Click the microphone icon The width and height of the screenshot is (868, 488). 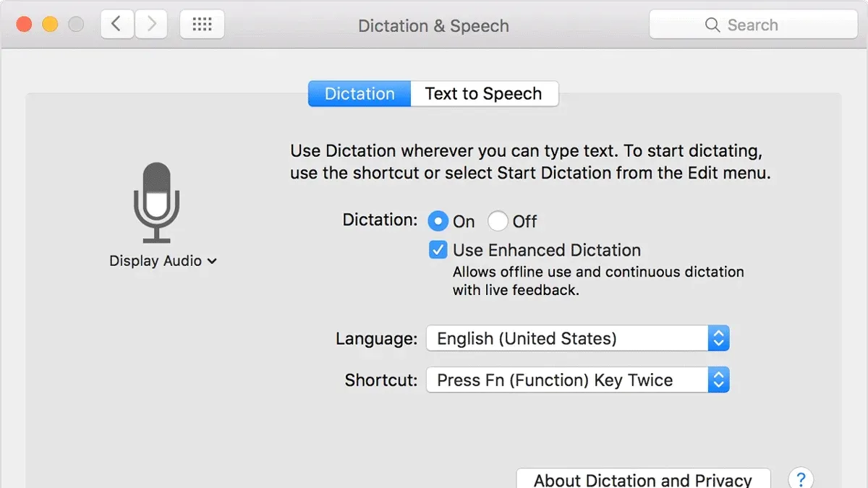point(156,202)
